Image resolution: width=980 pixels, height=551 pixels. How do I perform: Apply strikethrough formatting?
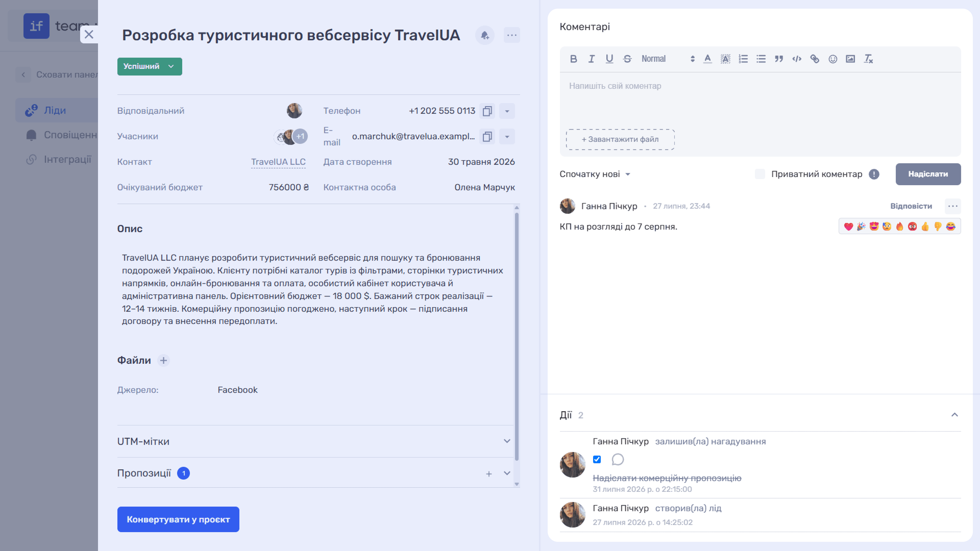[x=627, y=59]
